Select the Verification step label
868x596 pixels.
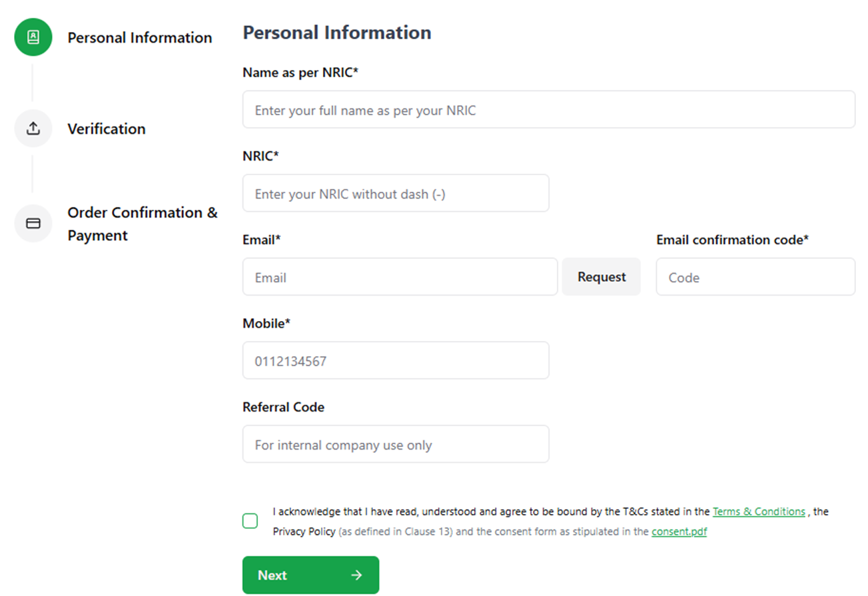point(107,129)
